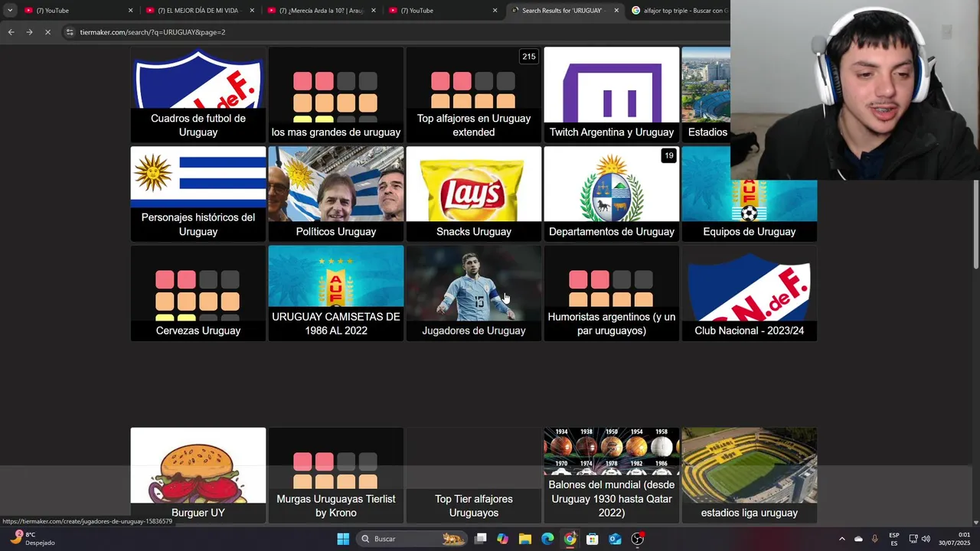The width and height of the screenshot is (980, 551).
Task: Go forward in browser history
Action: click(x=29, y=32)
